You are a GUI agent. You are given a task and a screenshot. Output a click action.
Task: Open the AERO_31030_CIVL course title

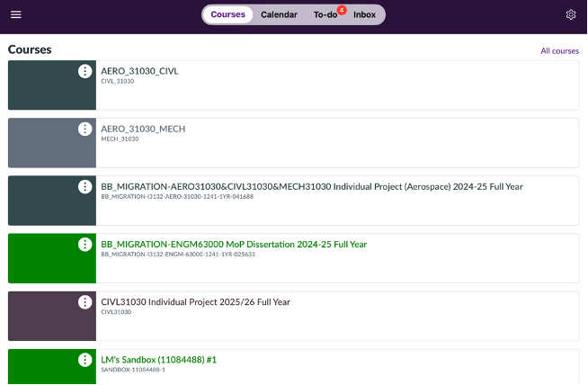[x=139, y=71]
